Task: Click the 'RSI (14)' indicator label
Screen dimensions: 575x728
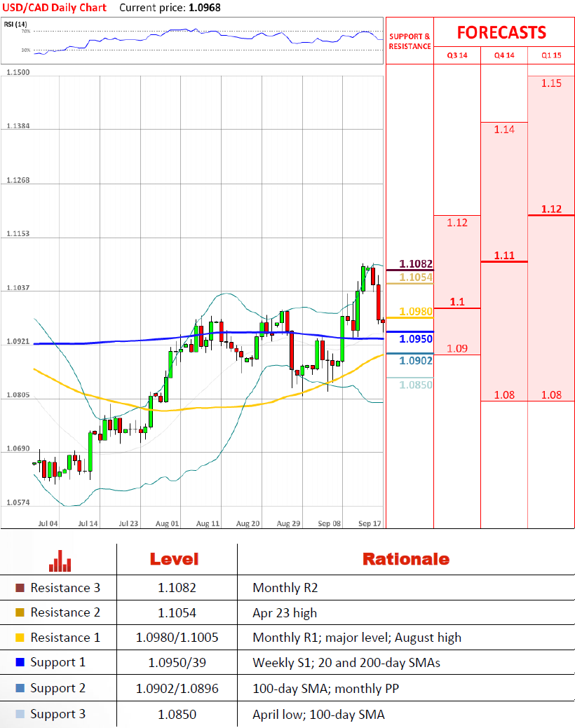Action: (15, 24)
